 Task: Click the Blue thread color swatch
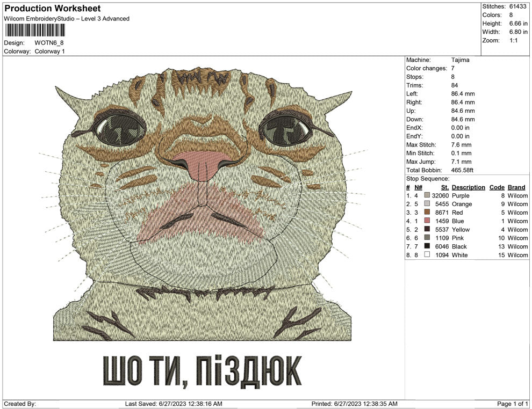coord(427,221)
